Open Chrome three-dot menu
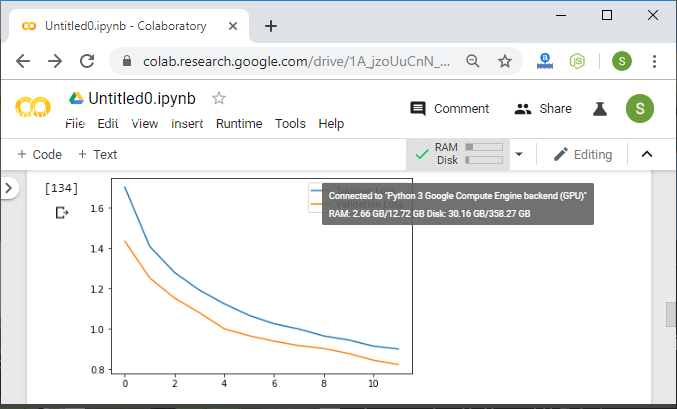677x409 pixels. coord(654,61)
